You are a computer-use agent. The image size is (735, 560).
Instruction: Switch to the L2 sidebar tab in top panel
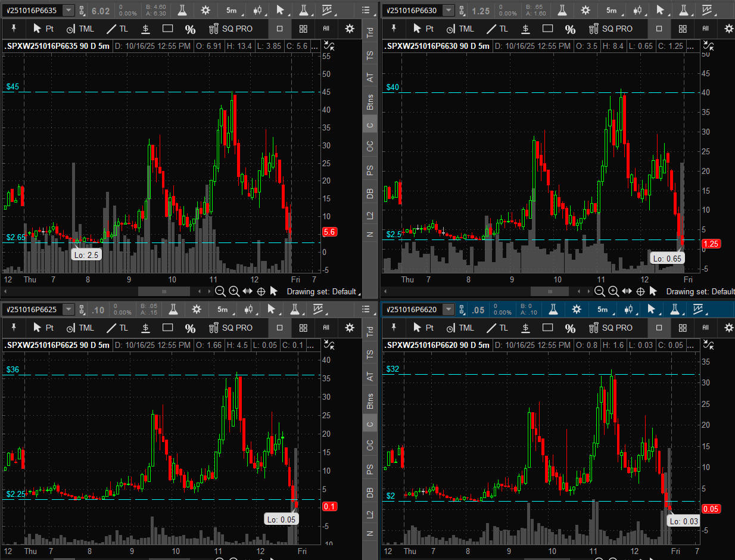[370, 215]
